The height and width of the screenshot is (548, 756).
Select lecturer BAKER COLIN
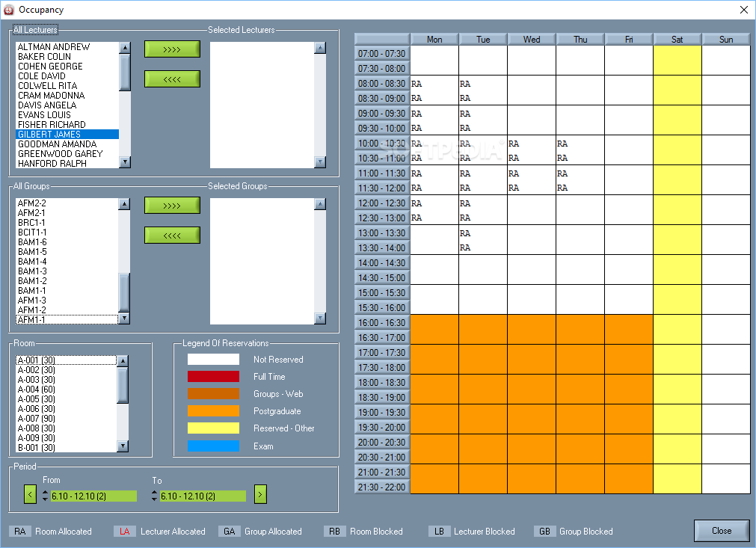point(67,56)
